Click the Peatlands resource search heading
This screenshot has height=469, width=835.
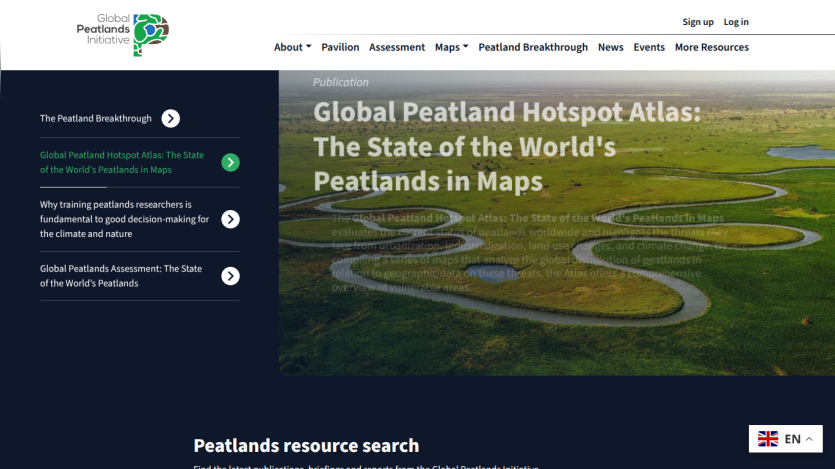point(306,446)
